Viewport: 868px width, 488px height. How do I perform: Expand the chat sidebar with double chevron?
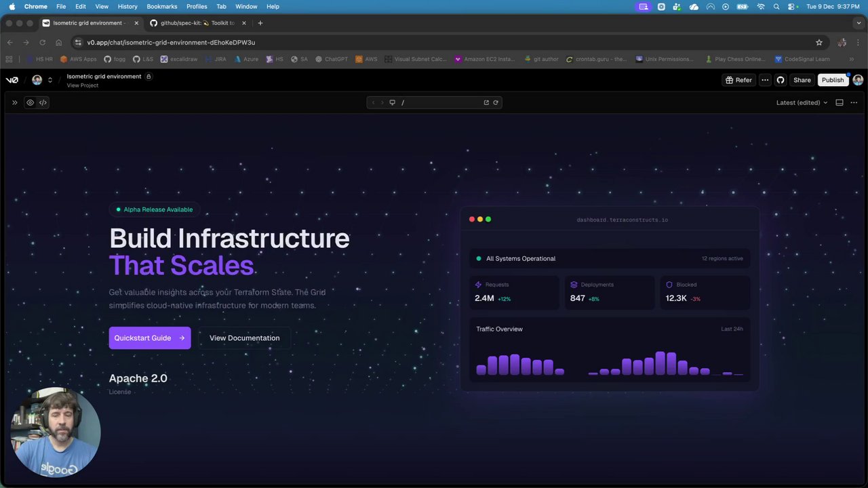pyautogui.click(x=14, y=102)
